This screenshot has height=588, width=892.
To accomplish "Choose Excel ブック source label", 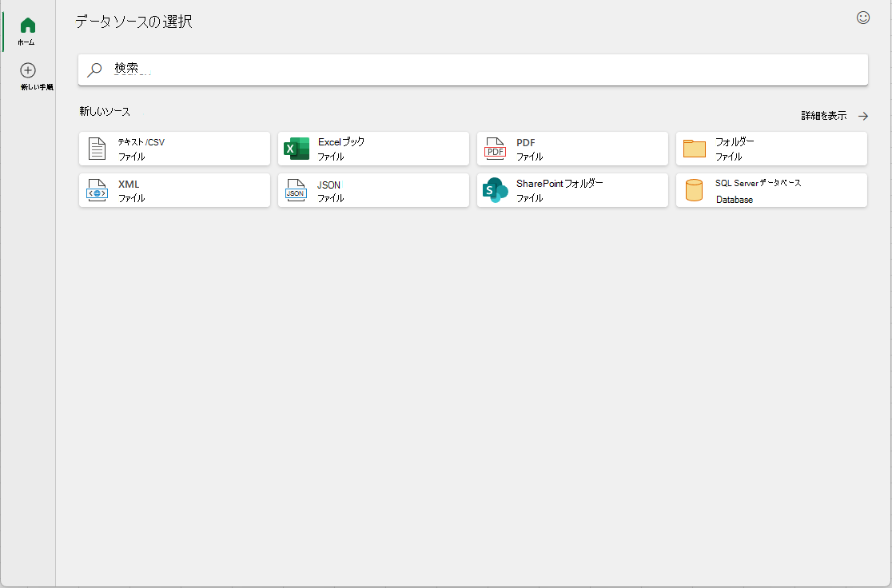I will pos(340,142).
